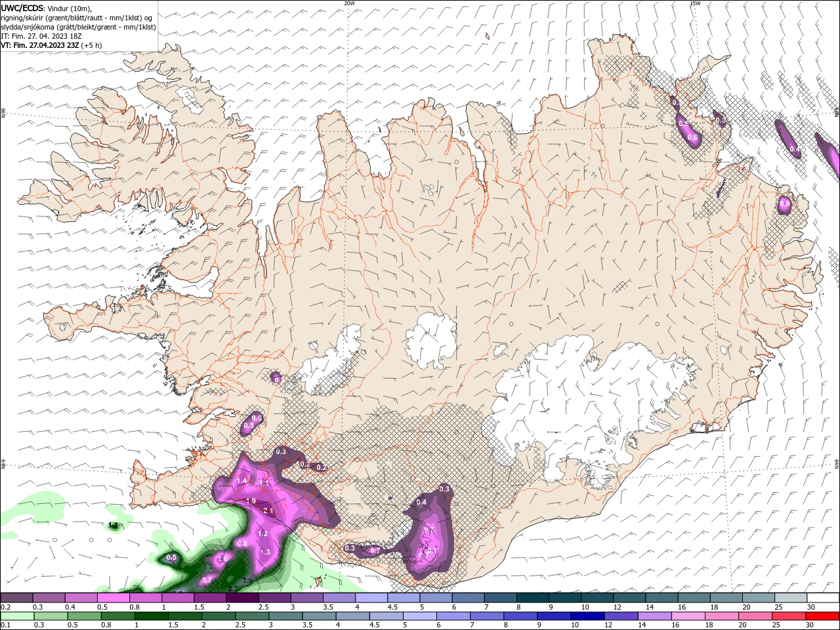Click the 'slydda/snjókoma' legend description line
This screenshot has height=630, width=840.
click(x=78, y=27)
